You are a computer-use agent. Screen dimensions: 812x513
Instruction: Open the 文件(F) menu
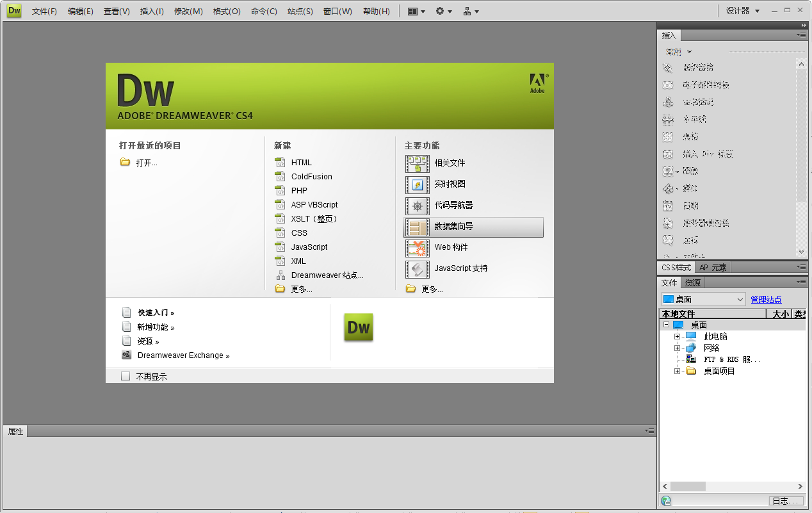tap(44, 12)
